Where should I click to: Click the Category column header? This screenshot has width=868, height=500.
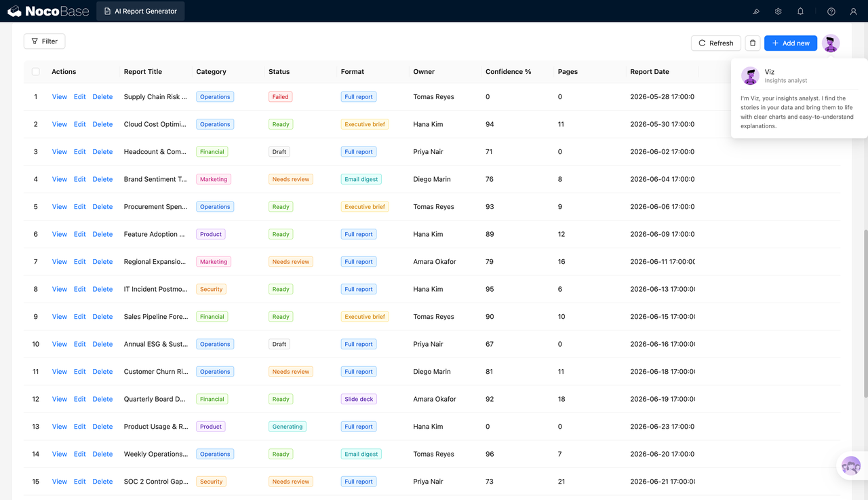coord(211,71)
